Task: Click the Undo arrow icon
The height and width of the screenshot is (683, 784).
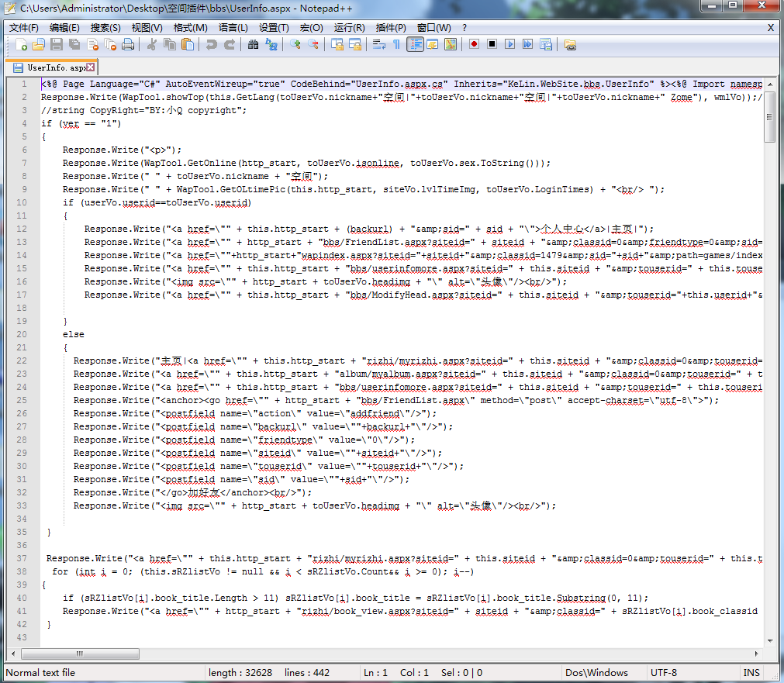Action: [211, 44]
